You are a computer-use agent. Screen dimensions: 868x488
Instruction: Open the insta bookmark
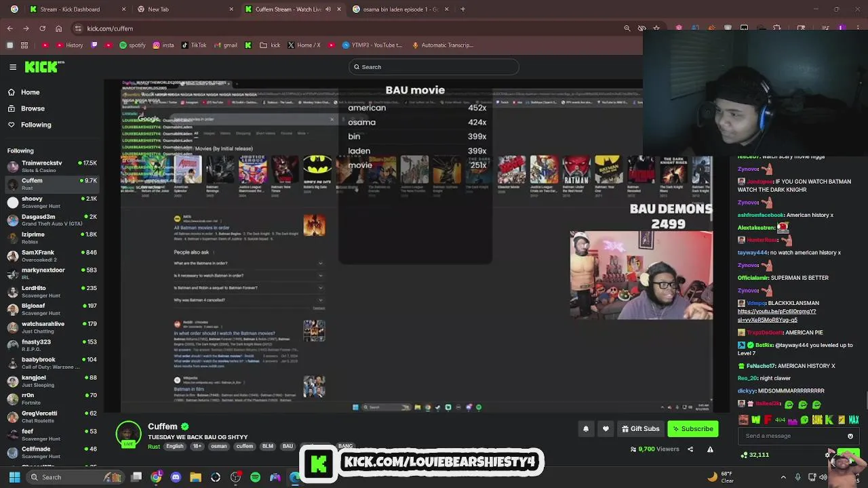tap(163, 45)
